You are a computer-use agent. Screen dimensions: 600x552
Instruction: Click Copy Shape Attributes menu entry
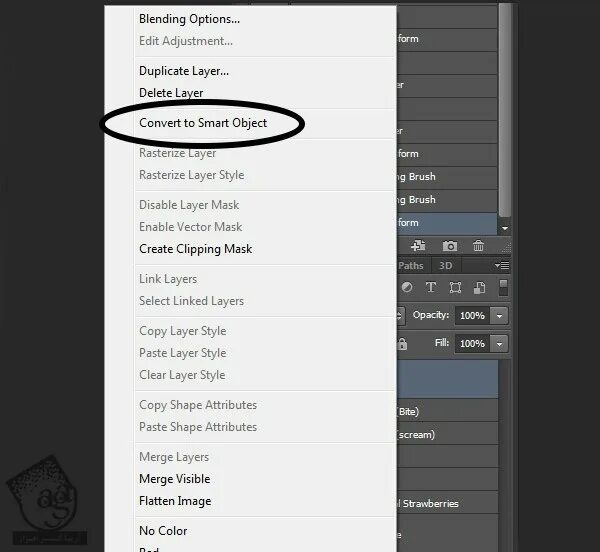tap(198, 405)
